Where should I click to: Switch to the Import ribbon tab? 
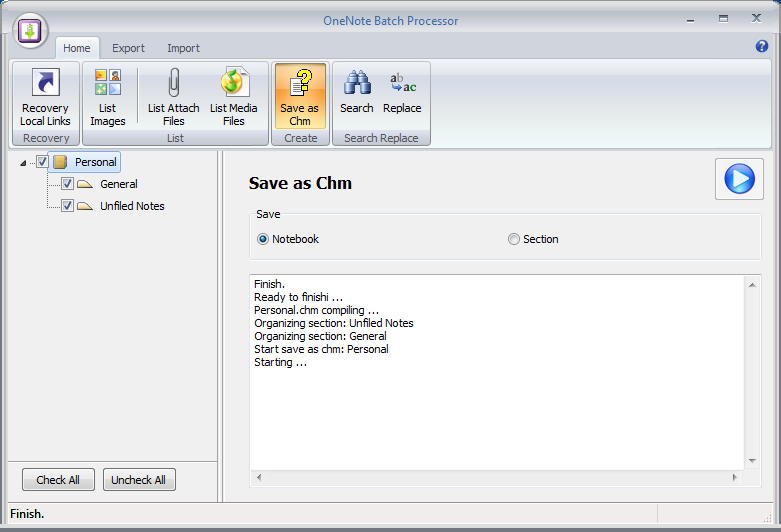[x=183, y=48]
